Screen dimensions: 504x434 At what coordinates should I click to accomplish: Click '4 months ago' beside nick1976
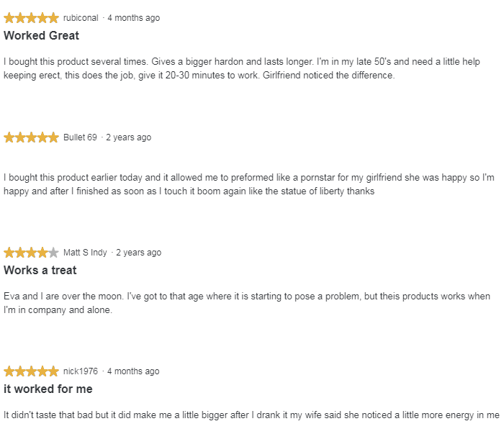click(x=133, y=371)
